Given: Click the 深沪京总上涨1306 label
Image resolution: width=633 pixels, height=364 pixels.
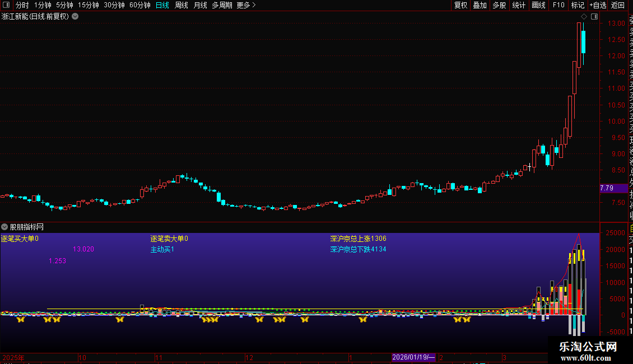Looking at the screenshot, I should pyautogui.click(x=358, y=239).
